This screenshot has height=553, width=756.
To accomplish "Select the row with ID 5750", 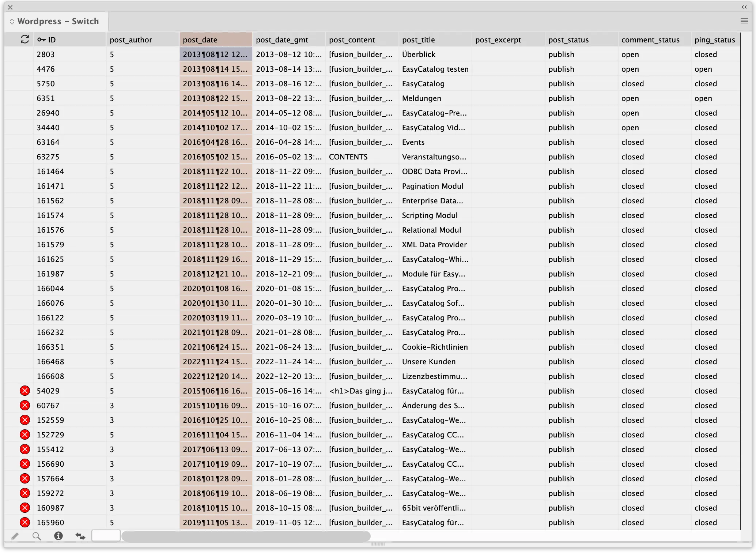I will pyautogui.click(x=372, y=83).
